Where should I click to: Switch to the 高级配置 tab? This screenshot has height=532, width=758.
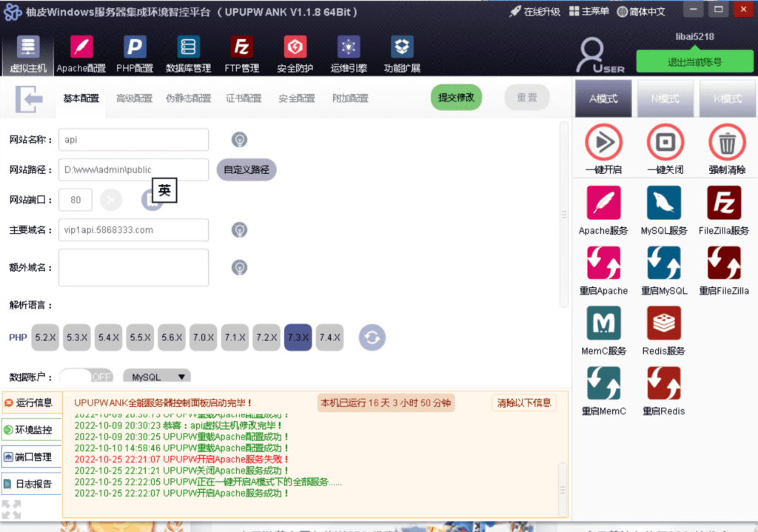coord(133,98)
